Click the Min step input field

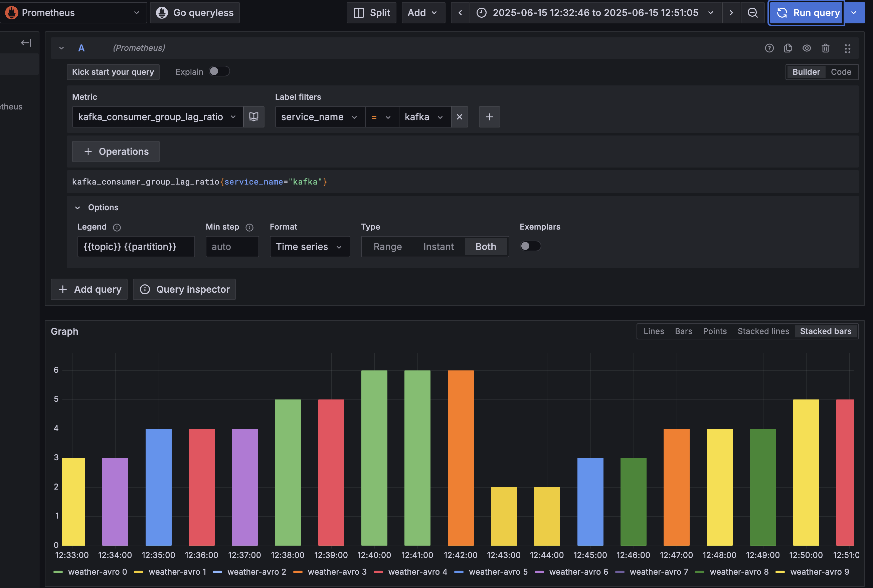(232, 247)
